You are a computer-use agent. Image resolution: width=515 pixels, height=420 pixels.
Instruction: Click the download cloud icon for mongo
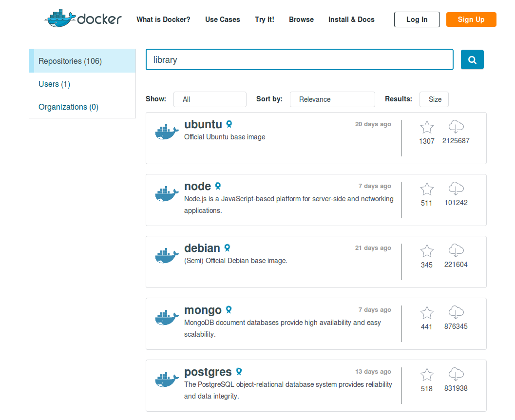[x=456, y=312]
